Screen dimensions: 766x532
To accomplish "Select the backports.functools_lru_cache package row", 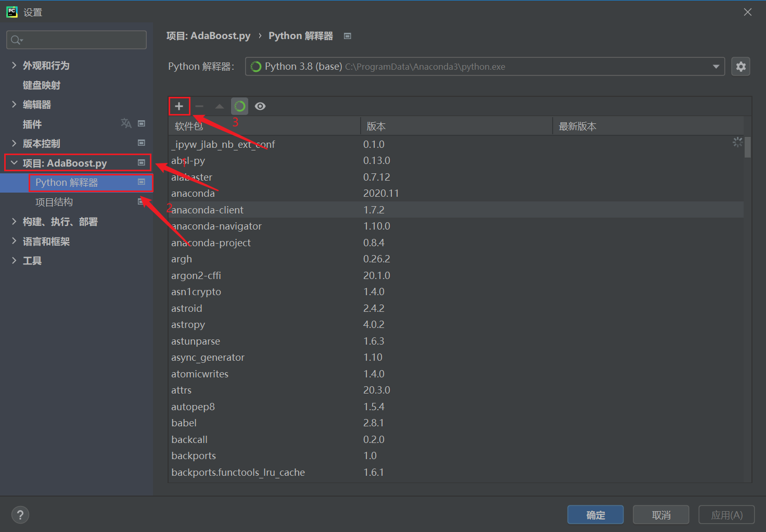I will 456,472.
